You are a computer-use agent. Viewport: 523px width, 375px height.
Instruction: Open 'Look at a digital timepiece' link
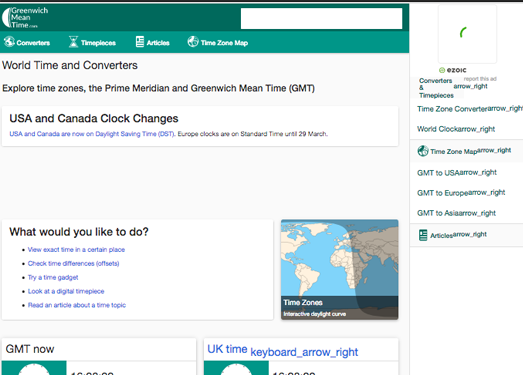click(66, 291)
